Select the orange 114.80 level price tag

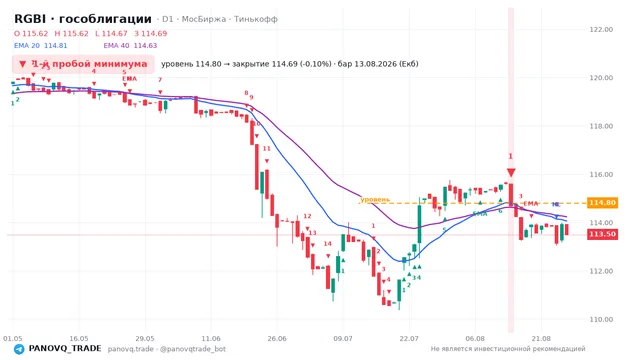602,203
